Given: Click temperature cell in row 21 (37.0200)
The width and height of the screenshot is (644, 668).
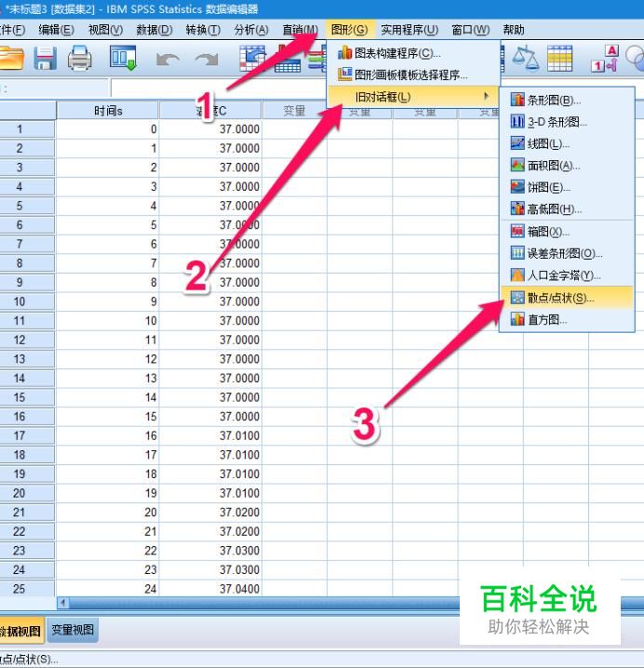Looking at the screenshot, I should 210,512.
